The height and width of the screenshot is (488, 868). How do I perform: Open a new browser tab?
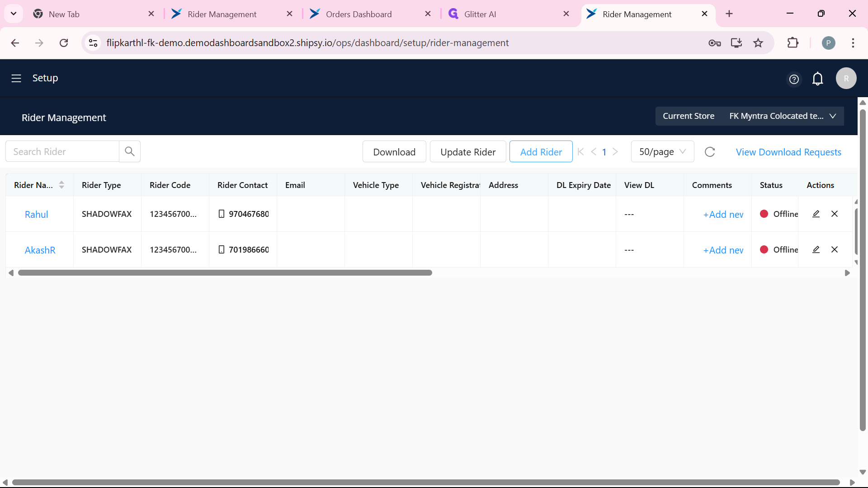coord(729,14)
